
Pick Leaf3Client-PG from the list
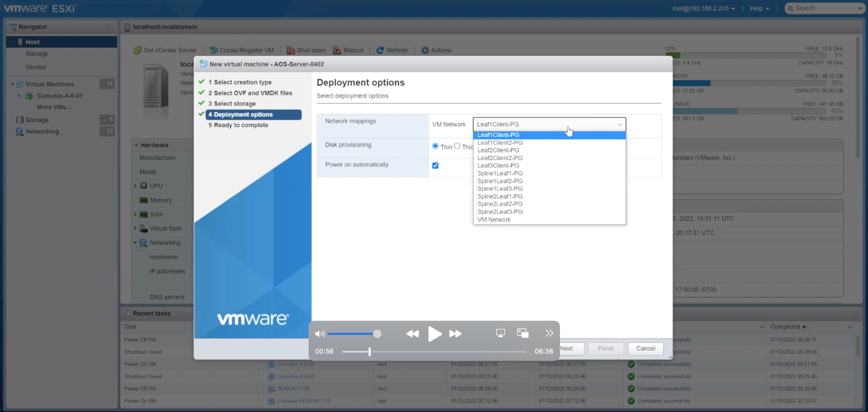click(x=549, y=166)
